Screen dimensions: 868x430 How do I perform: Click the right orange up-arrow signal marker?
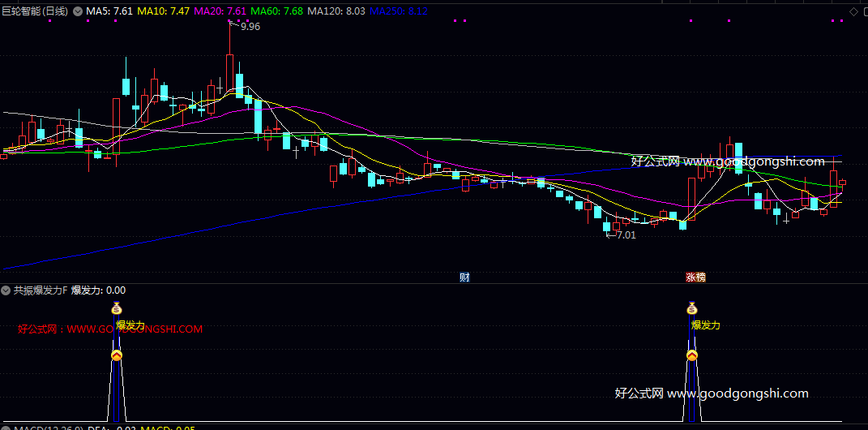692,356
